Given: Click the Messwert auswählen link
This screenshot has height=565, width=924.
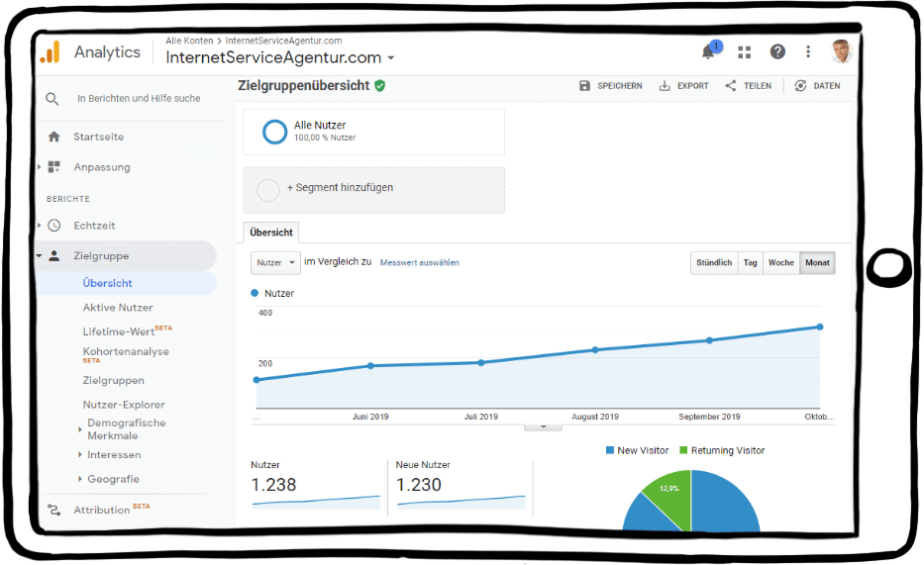Looking at the screenshot, I should [x=419, y=262].
